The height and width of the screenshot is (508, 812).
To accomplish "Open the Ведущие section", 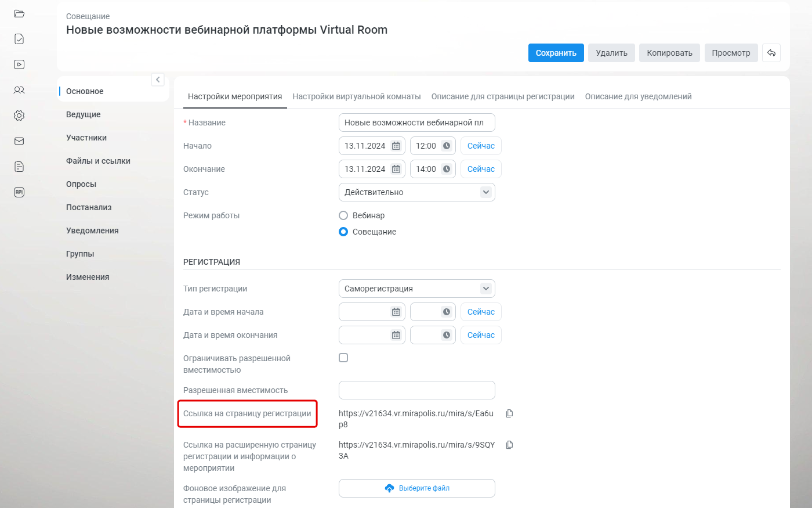I will point(84,114).
